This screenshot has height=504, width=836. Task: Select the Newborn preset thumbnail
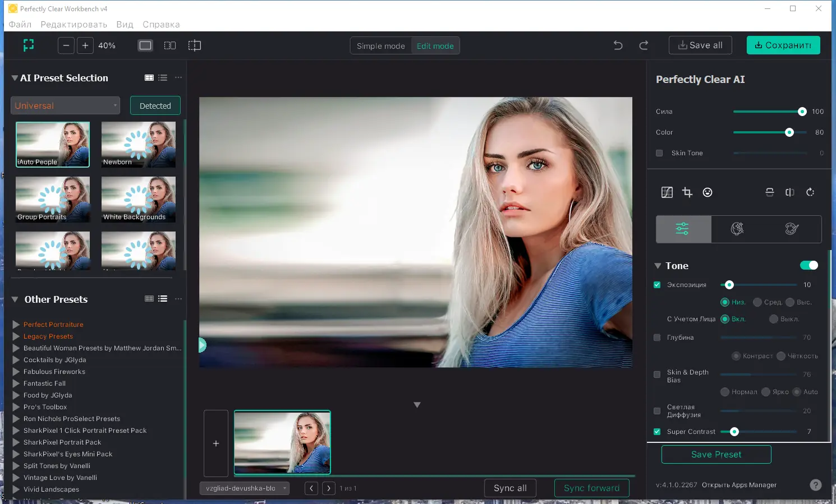[138, 144]
